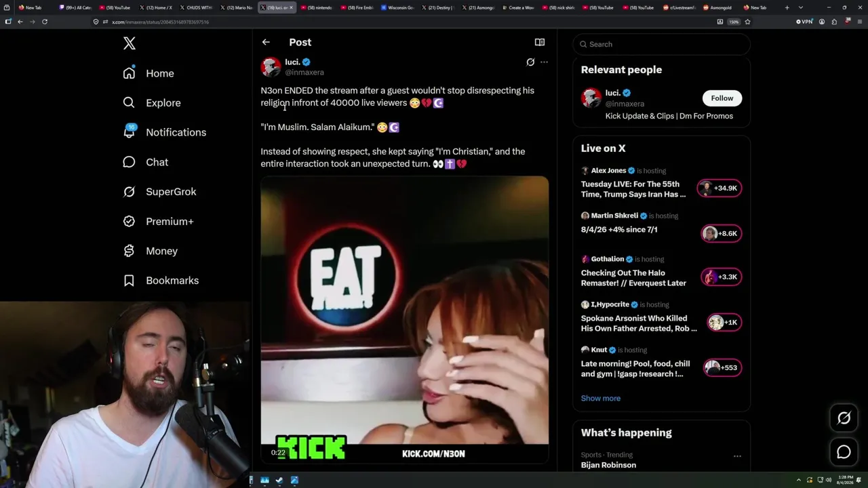Click the address bar URL

click(160, 22)
